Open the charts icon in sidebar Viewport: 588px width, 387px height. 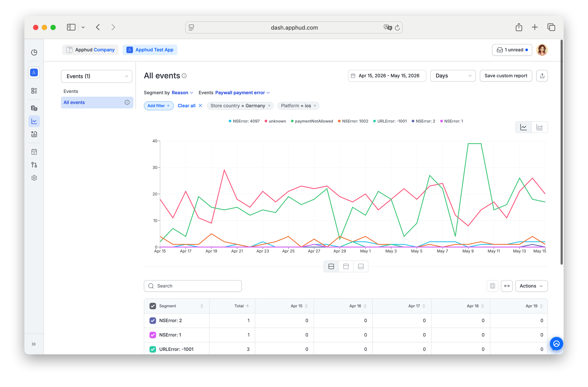(x=34, y=121)
